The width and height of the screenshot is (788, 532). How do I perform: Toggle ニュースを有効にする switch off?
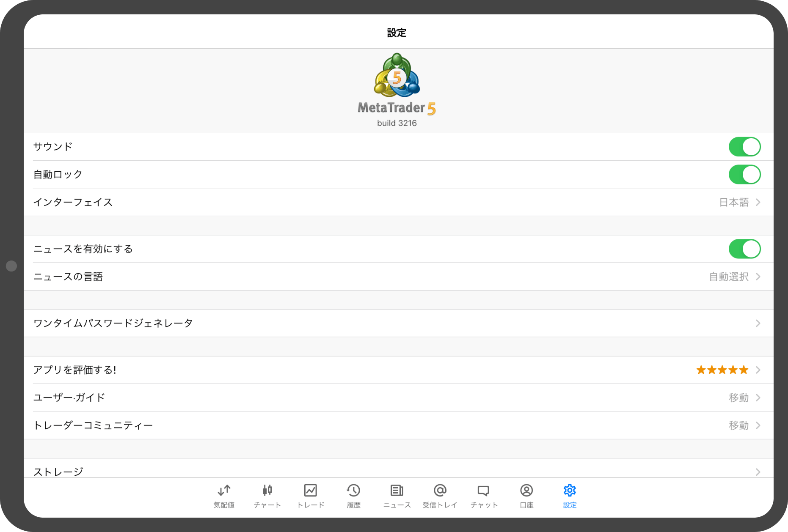(x=744, y=249)
